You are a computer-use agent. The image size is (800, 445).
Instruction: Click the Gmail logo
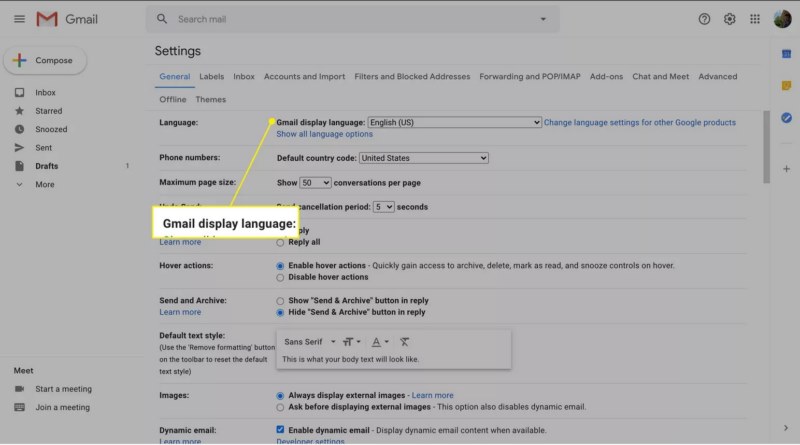(x=67, y=19)
